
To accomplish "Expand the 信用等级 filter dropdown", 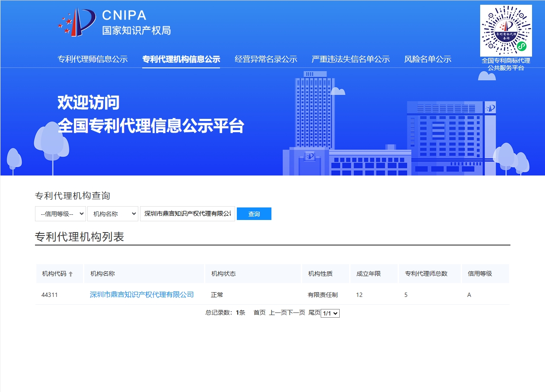I will coord(61,214).
